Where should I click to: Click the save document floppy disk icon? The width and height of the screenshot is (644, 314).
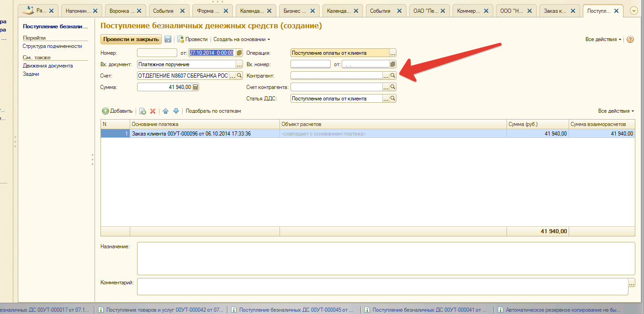[x=168, y=40]
